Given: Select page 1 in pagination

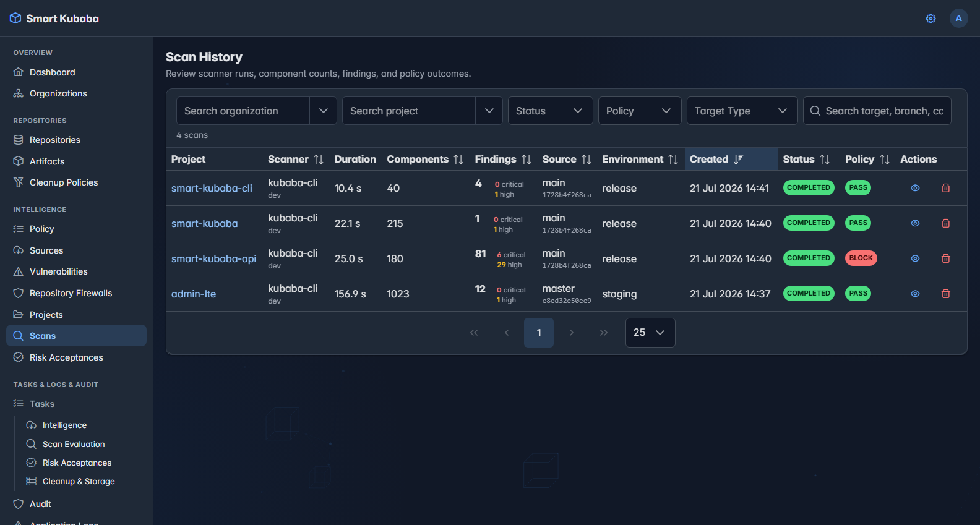Looking at the screenshot, I should pyautogui.click(x=539, y=333).
